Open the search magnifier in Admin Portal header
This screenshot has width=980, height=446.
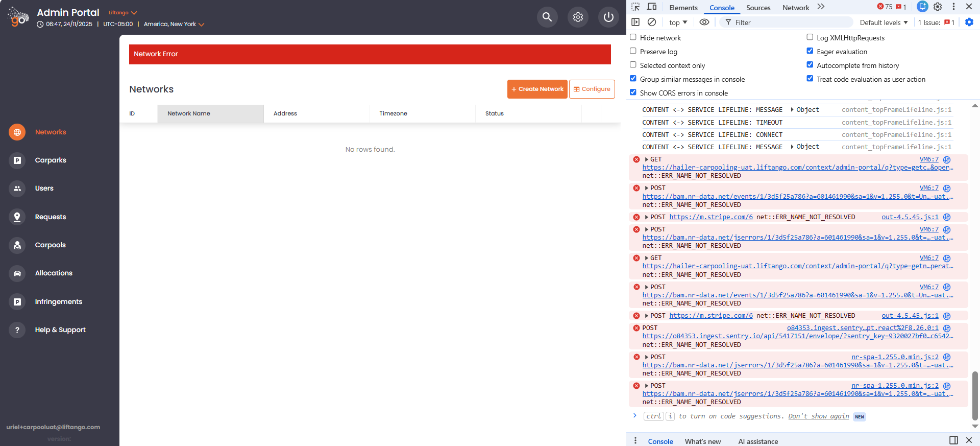click(547, 17)
